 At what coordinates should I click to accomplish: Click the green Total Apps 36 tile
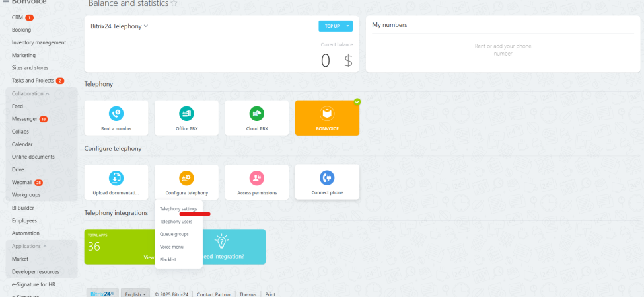(x=119, y=247)
